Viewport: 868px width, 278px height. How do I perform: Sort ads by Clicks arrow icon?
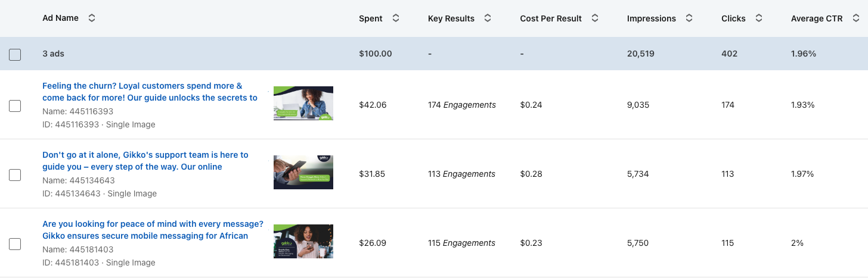(x=759, y=18)
